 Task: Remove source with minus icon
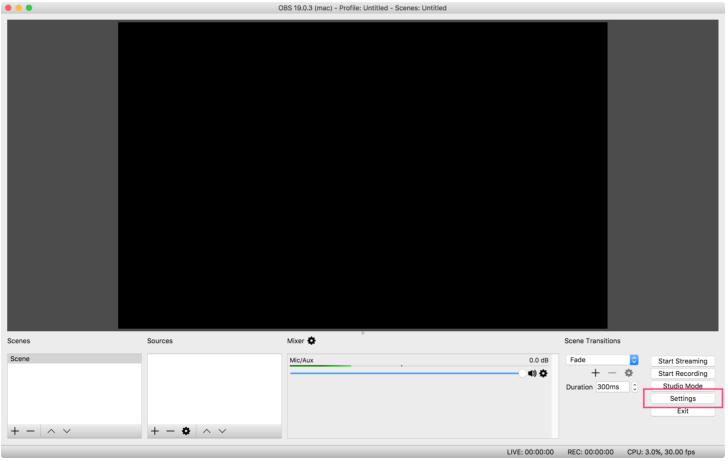tap(170, 431)
